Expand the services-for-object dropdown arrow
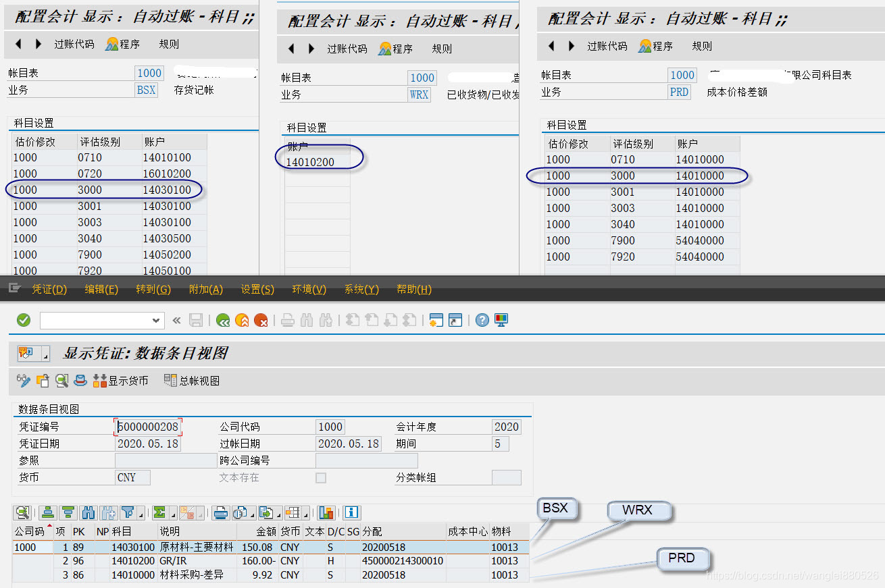 click(x=46, y=354)
